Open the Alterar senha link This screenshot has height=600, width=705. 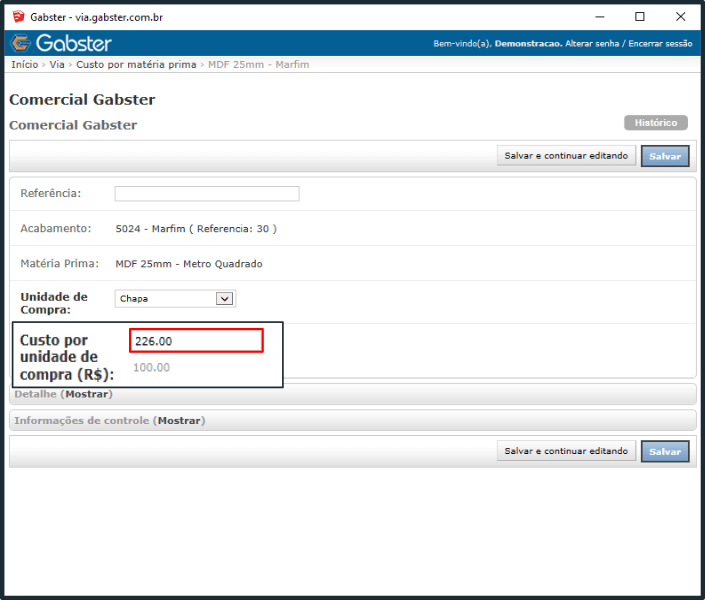point(592,44)
